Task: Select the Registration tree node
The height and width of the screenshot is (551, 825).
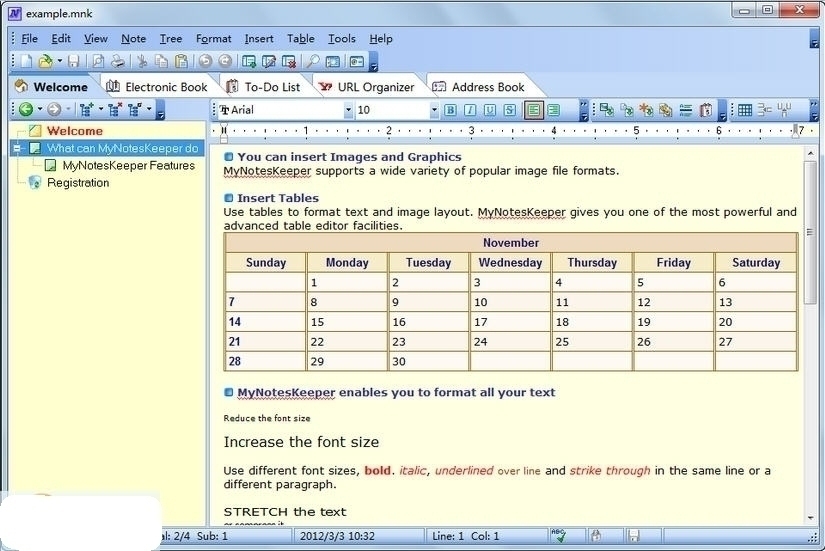Action: tap(78, 183)
